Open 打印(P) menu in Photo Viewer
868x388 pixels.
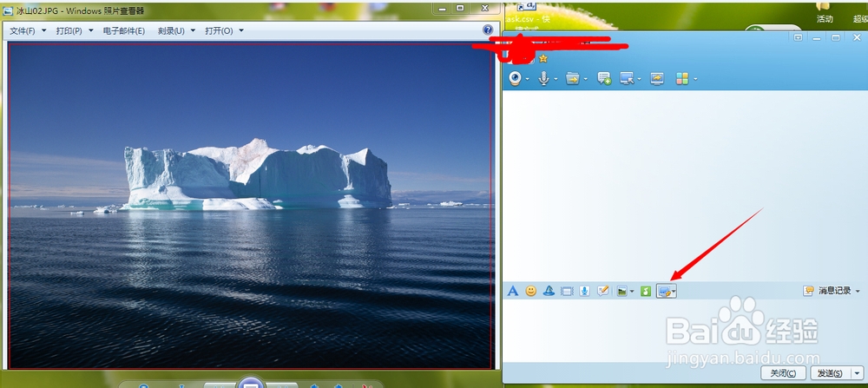(x=74, y=31)
